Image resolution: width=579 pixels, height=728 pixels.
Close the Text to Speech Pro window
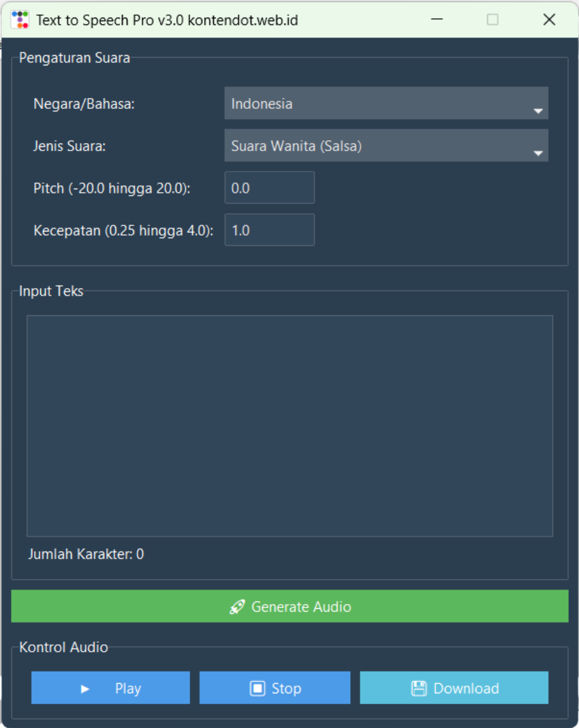pos(549,20)
